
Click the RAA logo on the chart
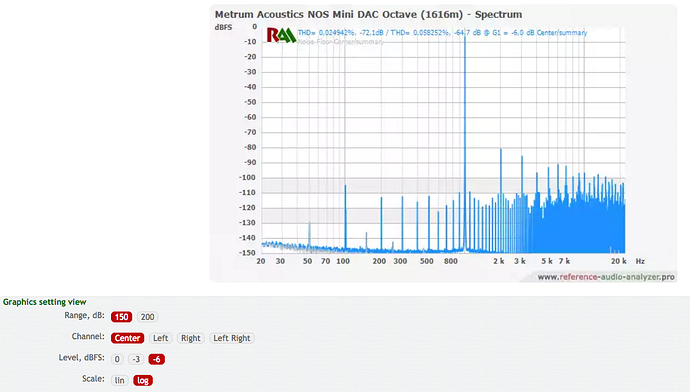point(281,35)
